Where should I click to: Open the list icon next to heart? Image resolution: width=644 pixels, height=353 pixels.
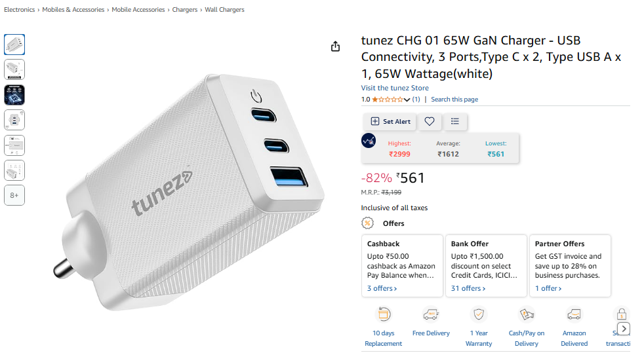[454, 121]
